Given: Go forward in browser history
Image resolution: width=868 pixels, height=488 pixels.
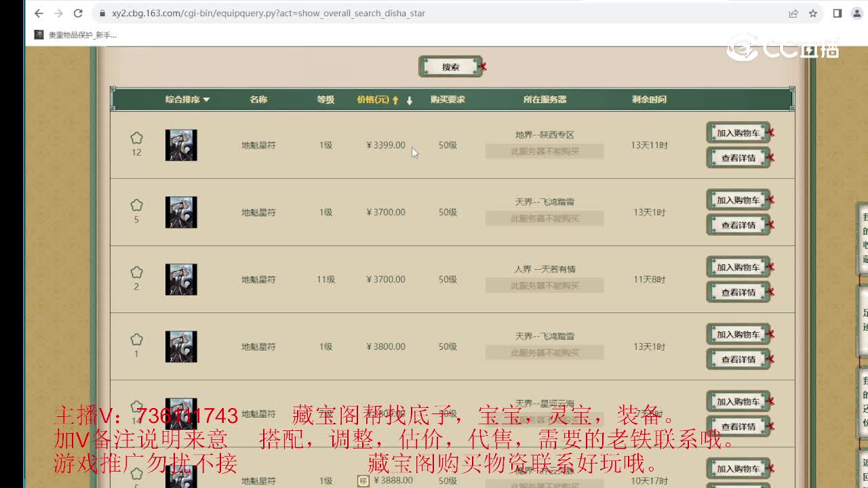Looking at the screenshot, I should [58, 14].
